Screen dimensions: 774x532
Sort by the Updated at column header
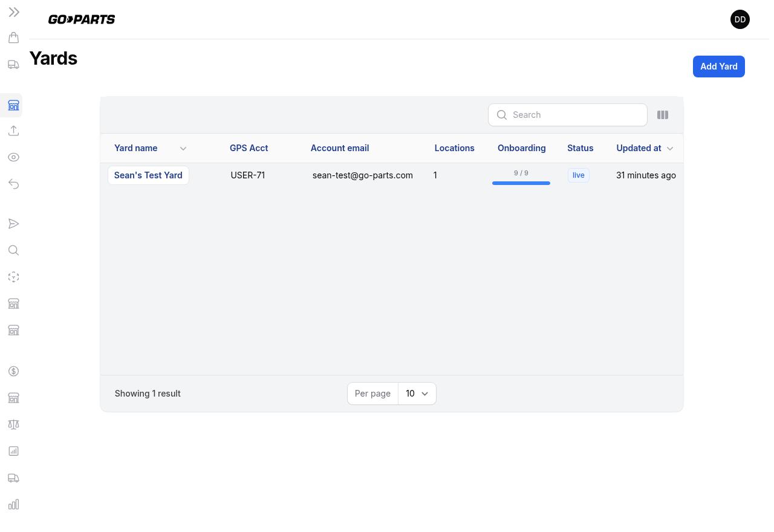click(x=639, y=148)
